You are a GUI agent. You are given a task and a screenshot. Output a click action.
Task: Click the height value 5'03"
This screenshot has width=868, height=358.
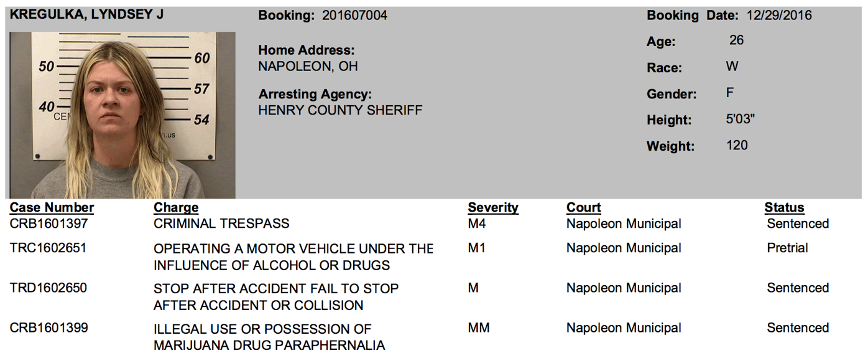[740, 119]
